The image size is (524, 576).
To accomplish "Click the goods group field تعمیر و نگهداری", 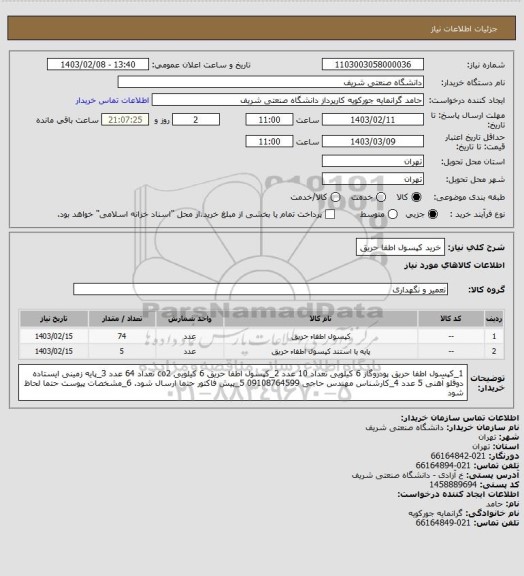I will tap(260, 289).
